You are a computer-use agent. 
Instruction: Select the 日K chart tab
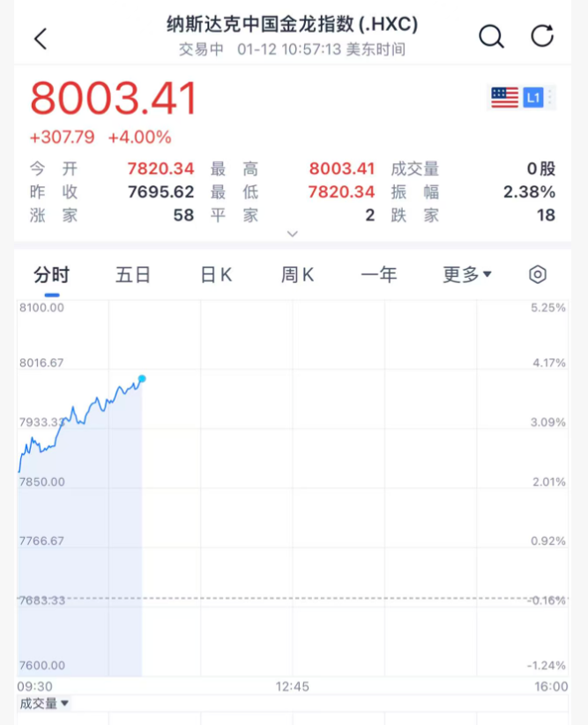pyautogui.click(x=216, y=274)
